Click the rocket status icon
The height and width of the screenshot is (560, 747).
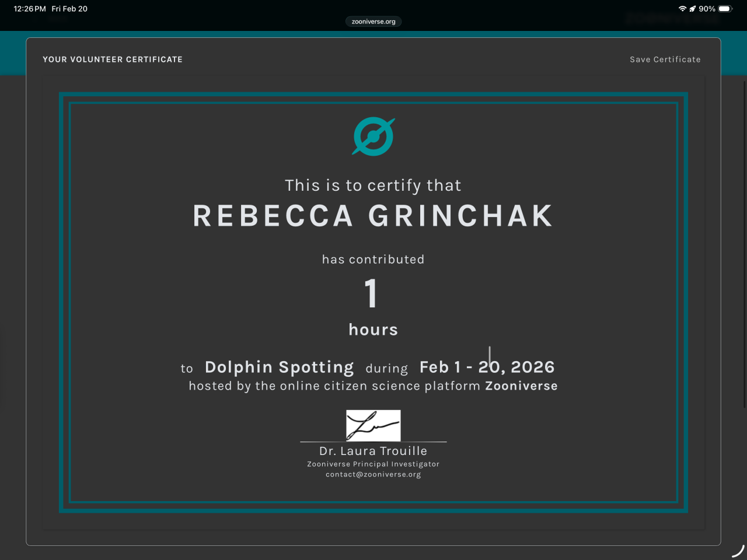693,9
